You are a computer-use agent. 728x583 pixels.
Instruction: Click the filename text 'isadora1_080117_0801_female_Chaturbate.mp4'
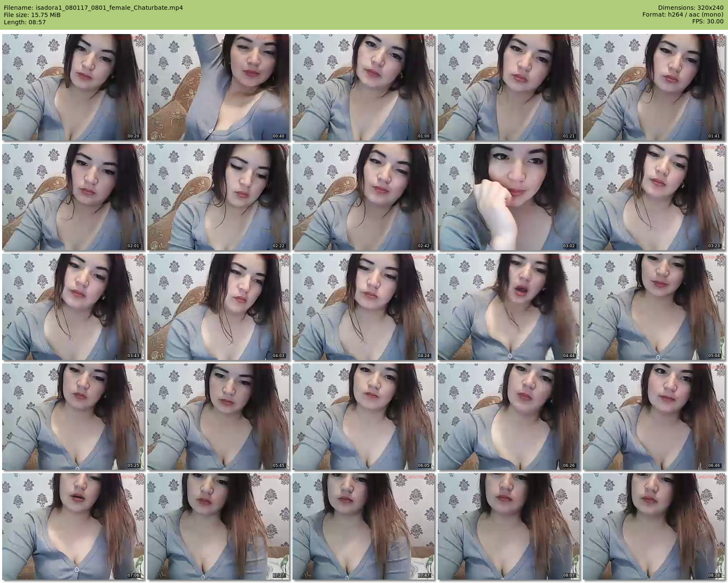pos(109,8)
